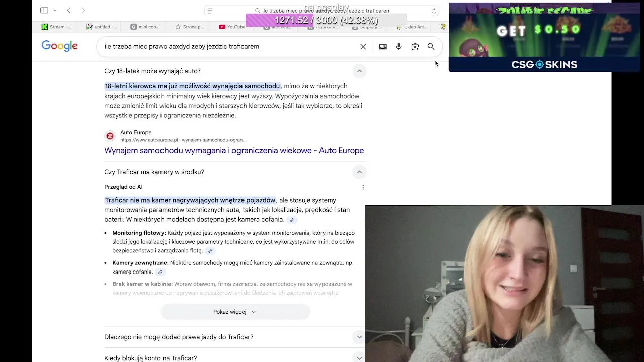Click the reader icon in the address bar
This screenshot has width=644, height=362.
pyautogui.click(x=210, y=11)
